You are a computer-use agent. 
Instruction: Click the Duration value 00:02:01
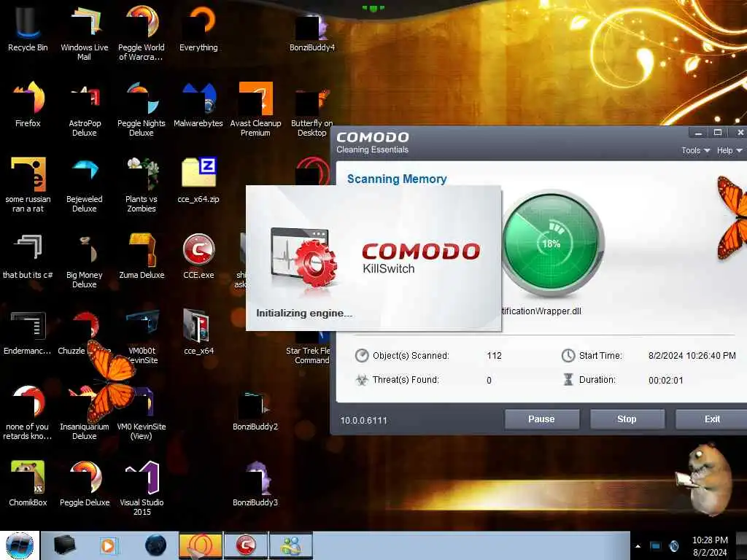[x=665, y=380]
